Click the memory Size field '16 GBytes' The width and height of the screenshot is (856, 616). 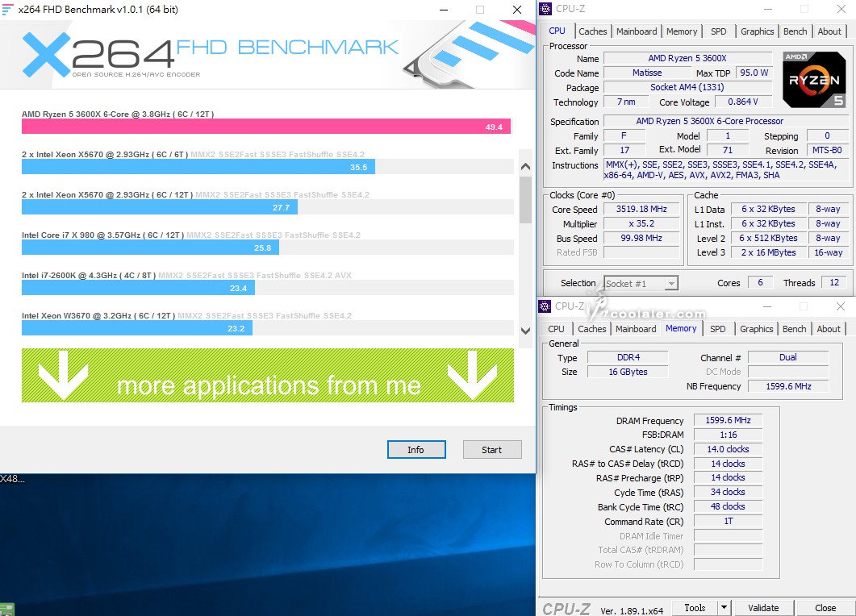(x=628, y=373)
